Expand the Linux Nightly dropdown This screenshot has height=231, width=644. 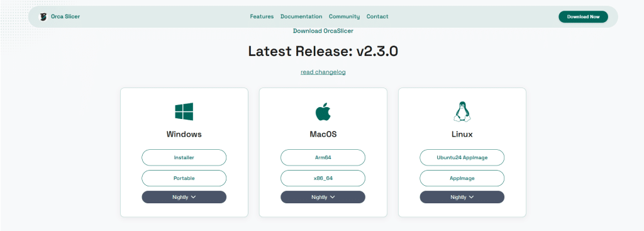tap(462, 197)
